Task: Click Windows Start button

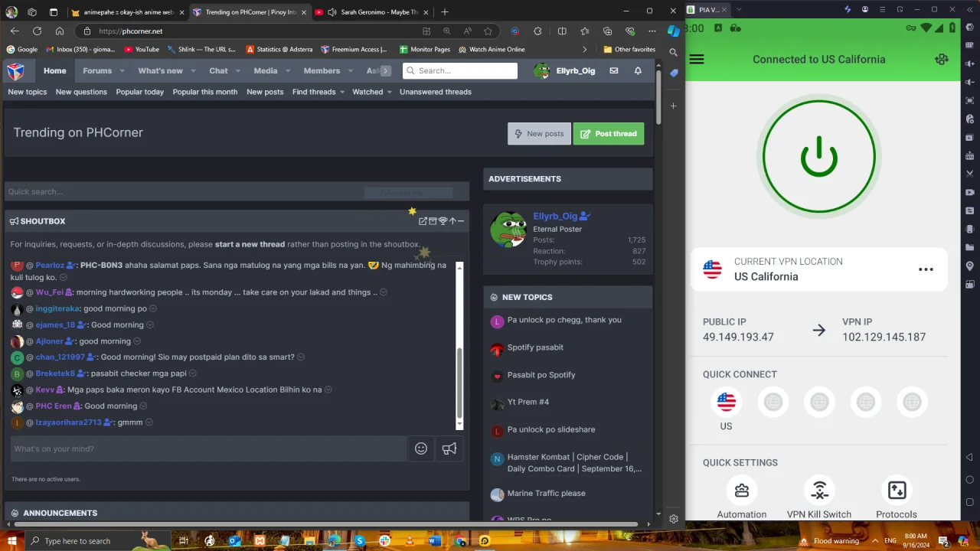Action: coord(11,541)
